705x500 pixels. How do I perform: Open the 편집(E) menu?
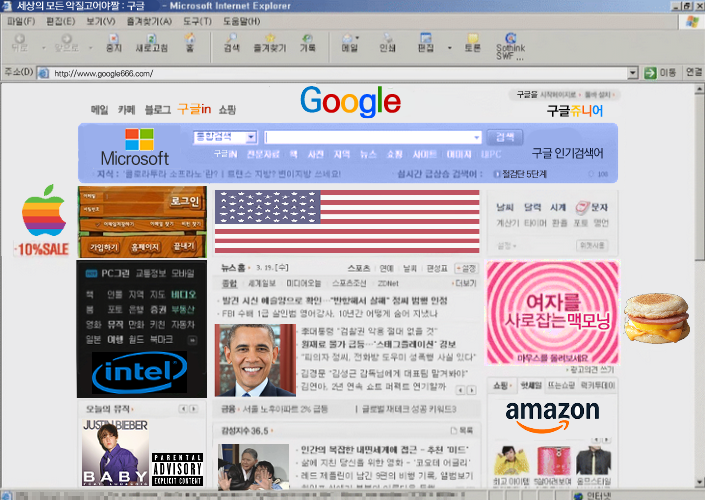(61, 21)
